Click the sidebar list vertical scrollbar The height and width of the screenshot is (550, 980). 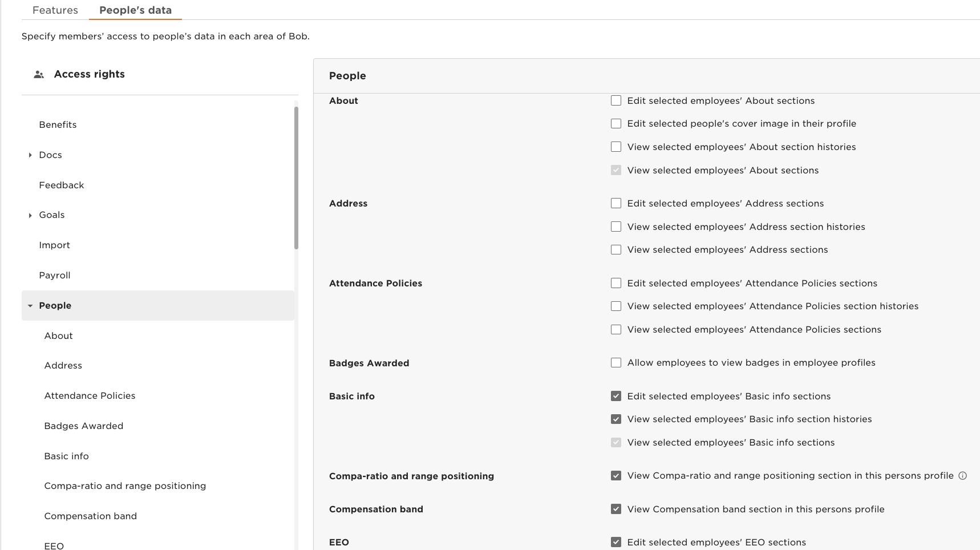click(296, 178)
